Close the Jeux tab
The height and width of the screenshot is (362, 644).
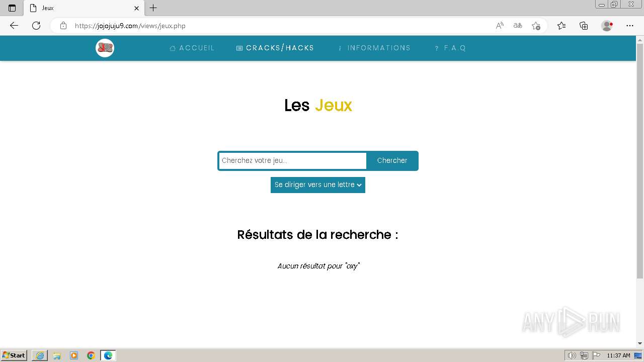point(136,8)
